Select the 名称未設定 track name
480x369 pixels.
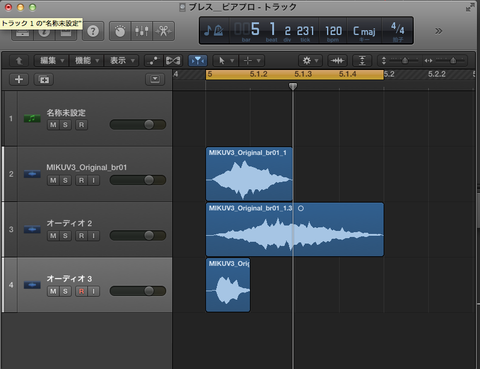tap(66, 113)
